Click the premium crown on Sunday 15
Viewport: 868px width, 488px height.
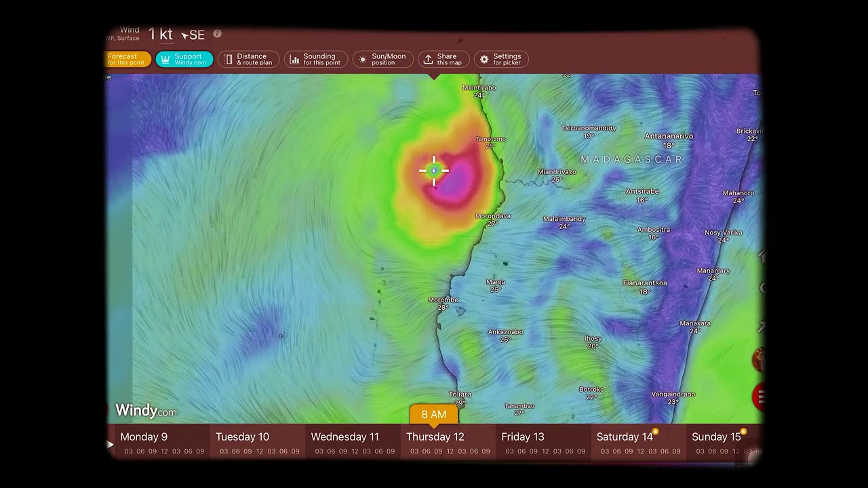743,432
